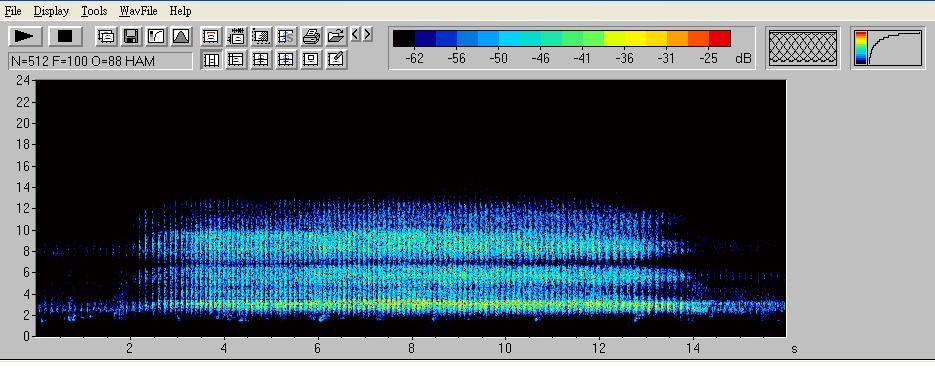Toggle the vertical grid cursor mode button

coord(211,60)
